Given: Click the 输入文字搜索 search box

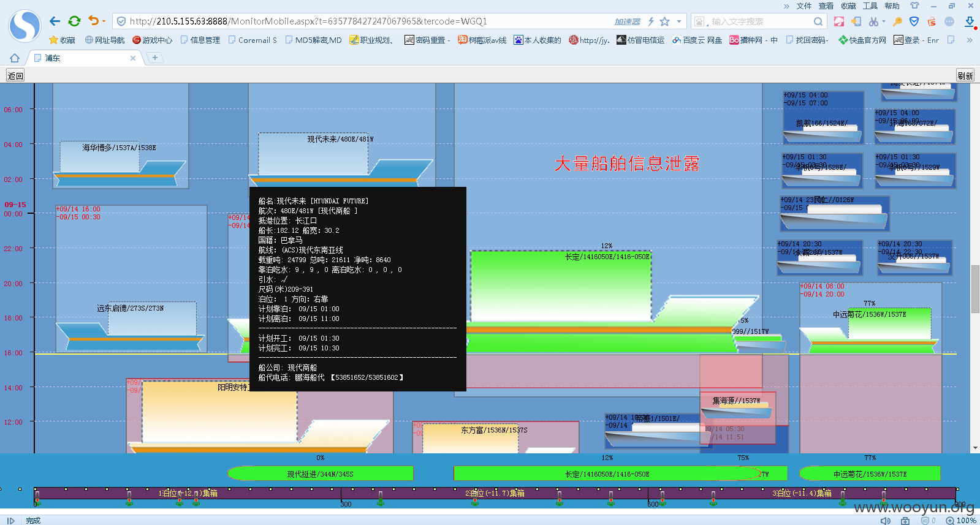Looking at the screenshot, I should pyautogui.click(x=760, y=21).
